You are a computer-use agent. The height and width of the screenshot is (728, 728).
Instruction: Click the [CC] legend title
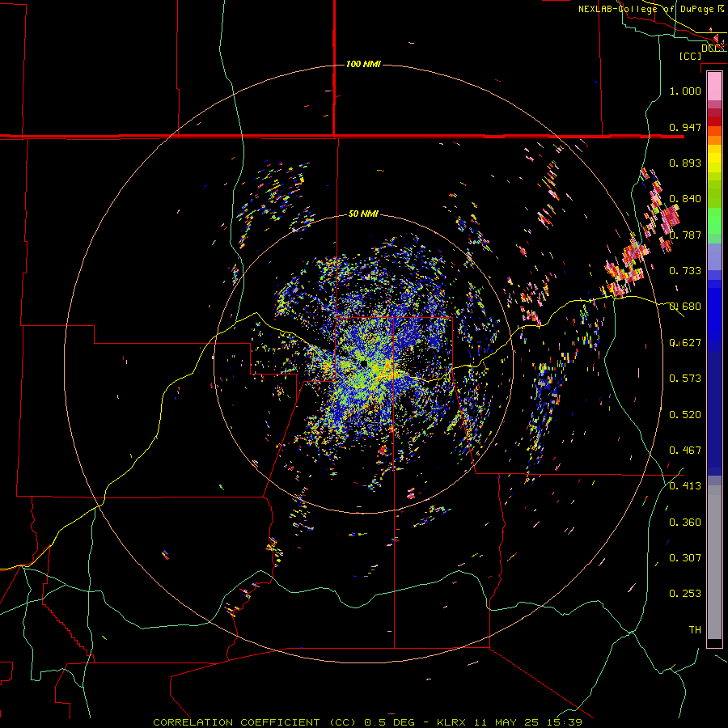[690, 56]
